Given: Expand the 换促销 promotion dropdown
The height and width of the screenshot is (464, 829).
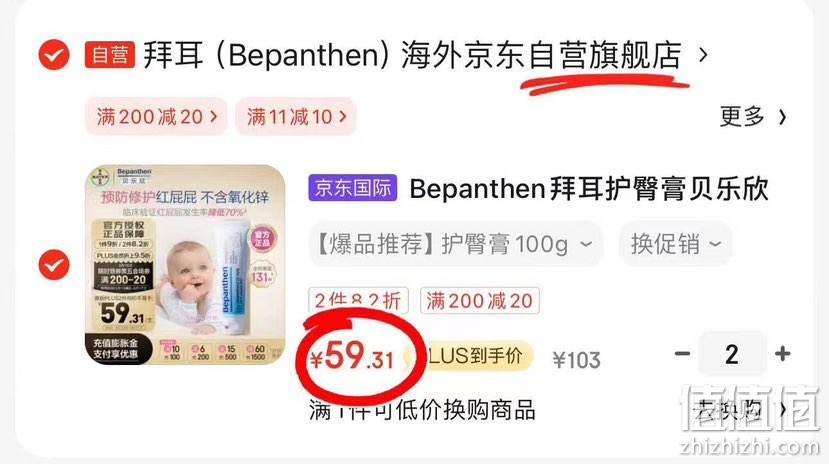Looking at the screenshot, I should click(x=675, y=244).
